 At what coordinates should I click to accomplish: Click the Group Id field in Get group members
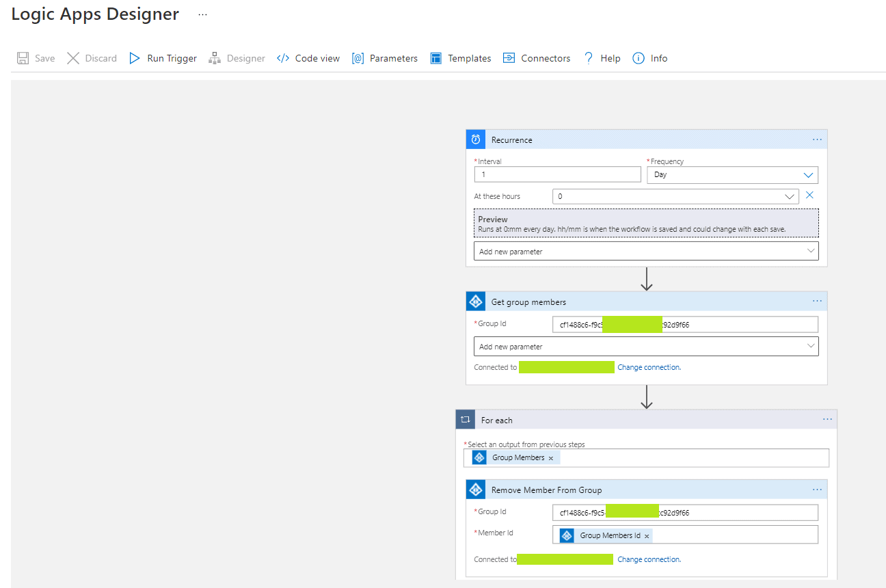click(685, 324)
